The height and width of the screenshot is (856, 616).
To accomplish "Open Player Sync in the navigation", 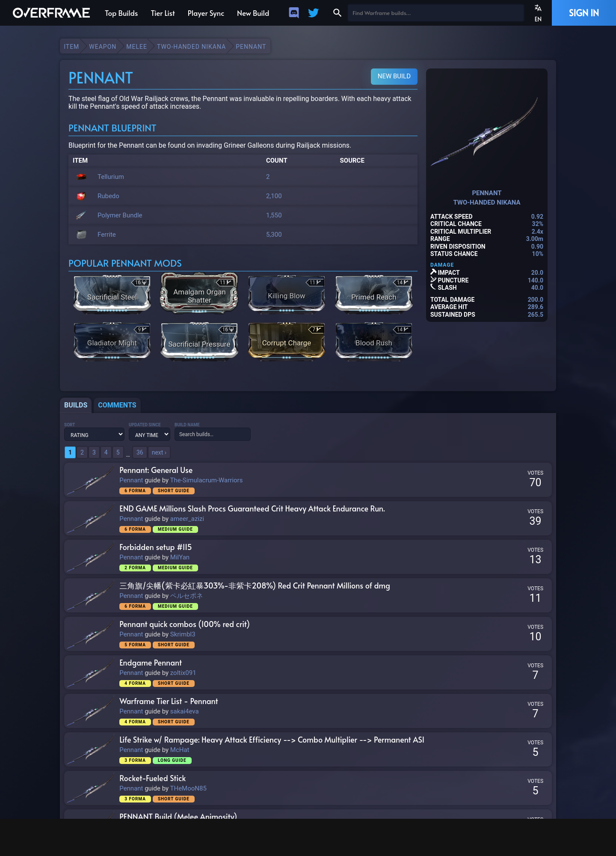I will click(206, 13).
